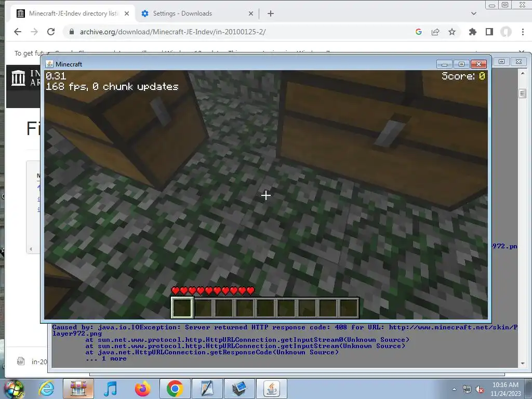532x399 pixels.
Task: Show hidden system tray icons
Action: tap(454, 389)
